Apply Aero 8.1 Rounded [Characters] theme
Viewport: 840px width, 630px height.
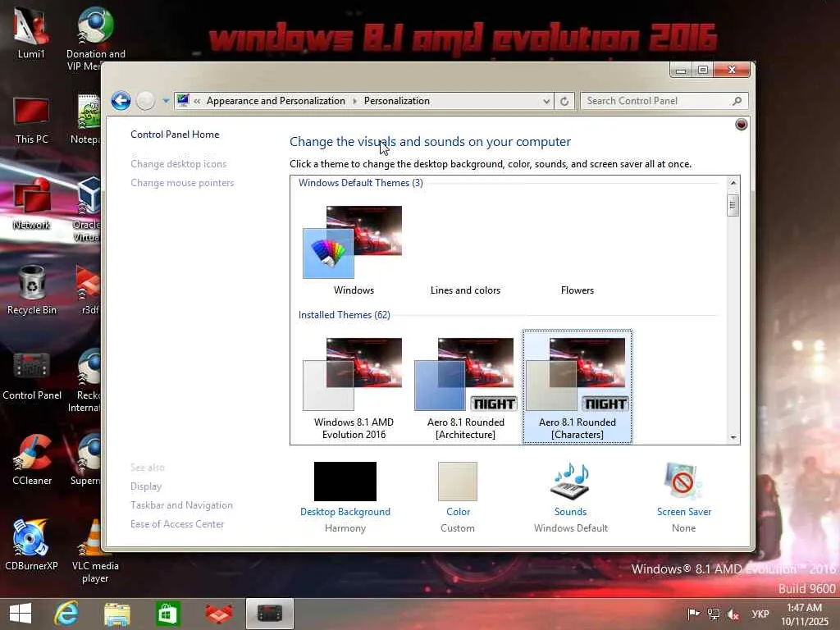tap(577, 387)
